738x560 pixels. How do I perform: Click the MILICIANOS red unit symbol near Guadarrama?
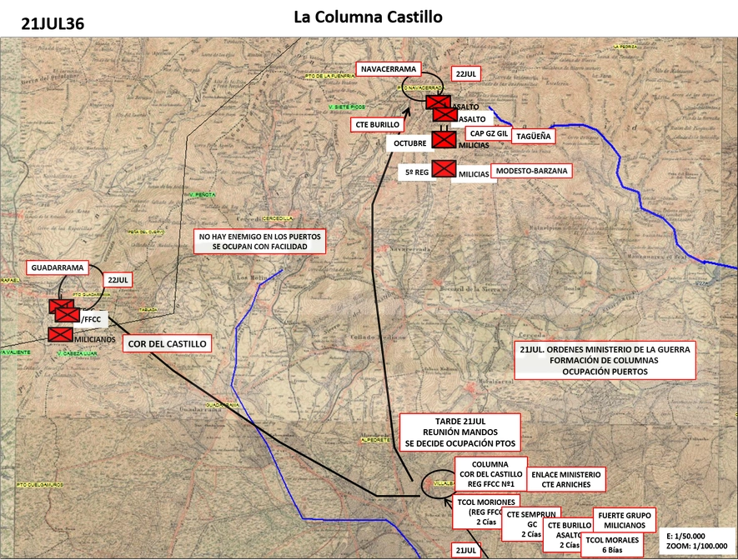(x=60, y=335)
